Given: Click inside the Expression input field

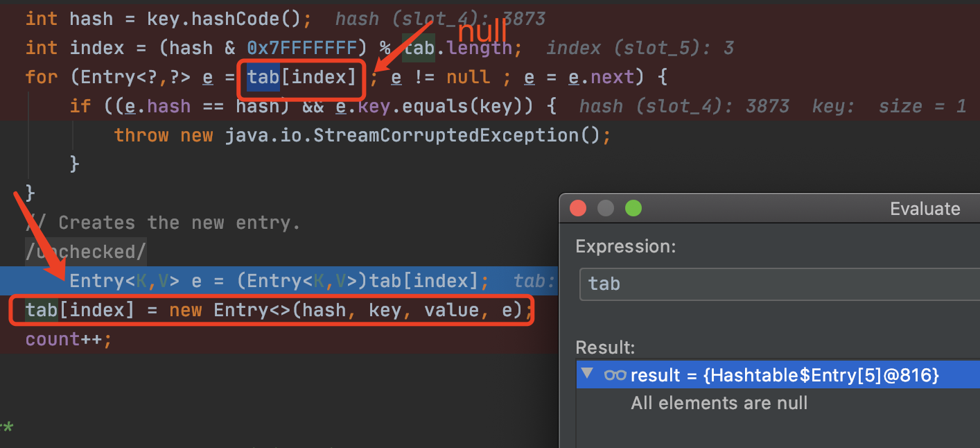Looking at the screenshot, I should coord(776,283).
